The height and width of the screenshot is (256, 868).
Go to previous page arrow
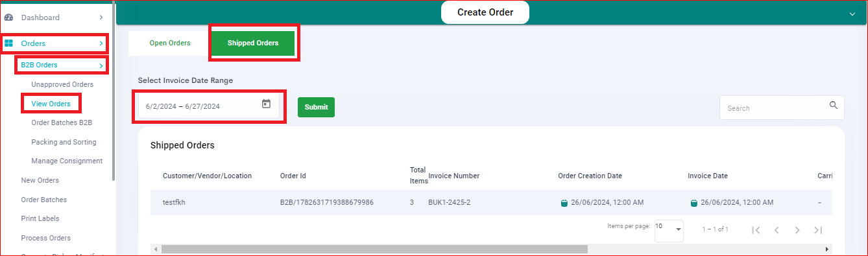777,229
